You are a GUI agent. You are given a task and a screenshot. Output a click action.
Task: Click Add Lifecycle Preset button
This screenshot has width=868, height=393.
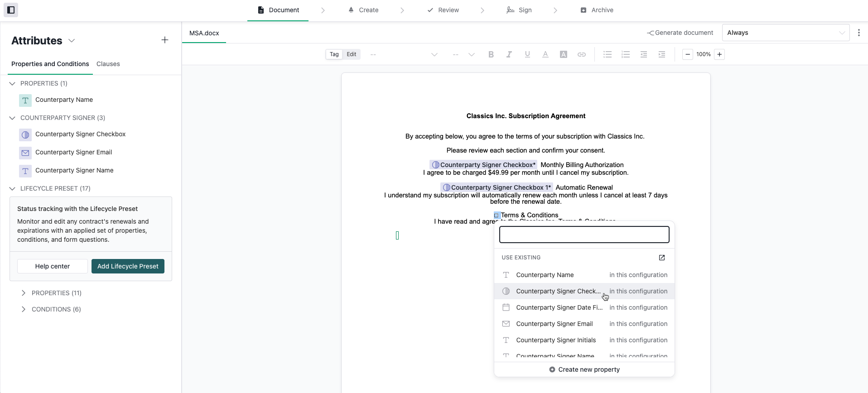click(x=128, y=266)
